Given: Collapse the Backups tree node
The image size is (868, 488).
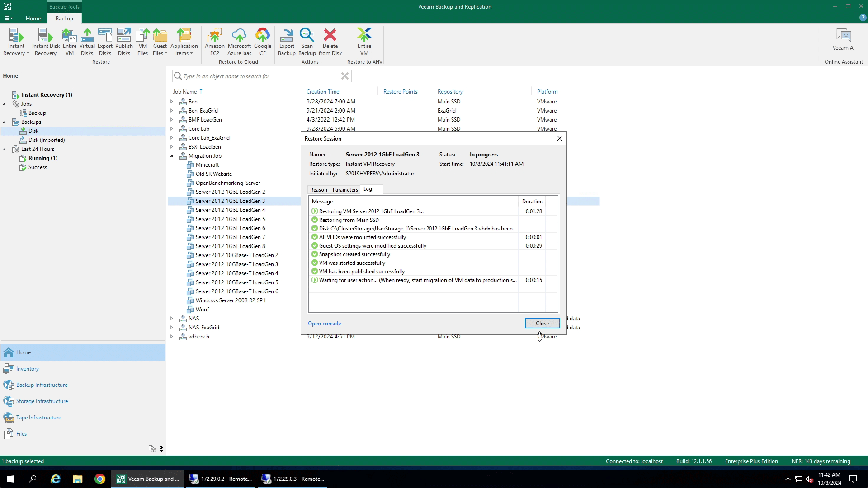Looking at the screenshot, I should click(5, 122).
